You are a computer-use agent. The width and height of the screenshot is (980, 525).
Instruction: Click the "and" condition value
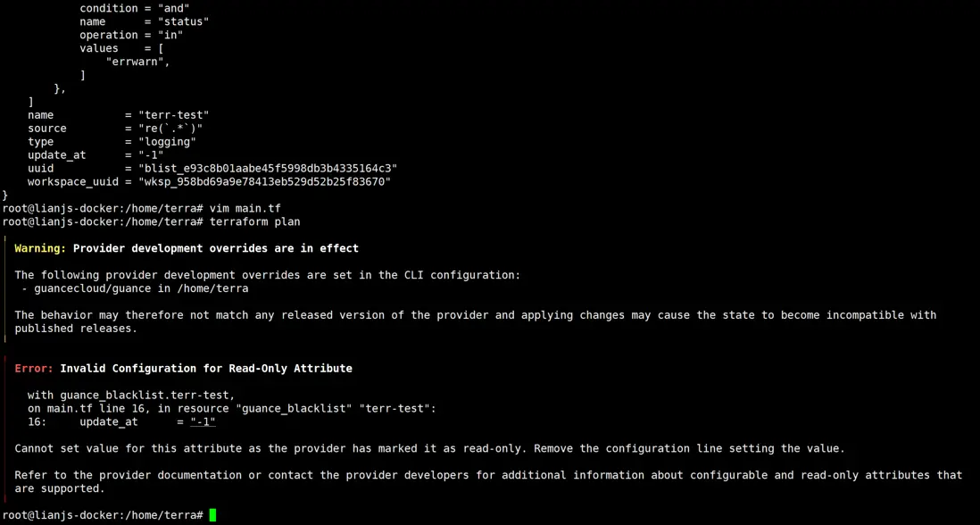[x=173, y=8]
